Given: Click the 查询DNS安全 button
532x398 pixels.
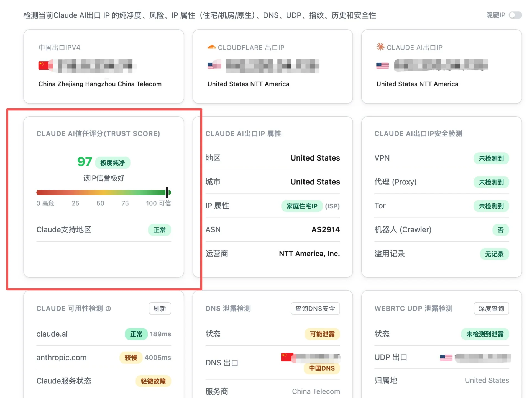Looking at the screenshot, I should (315, 308).
